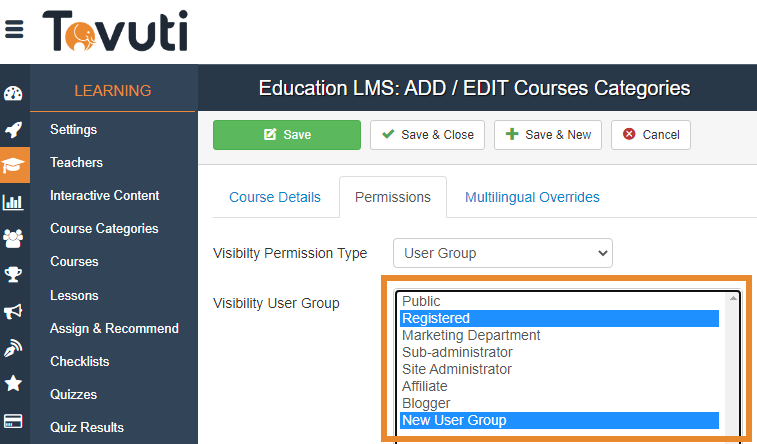Image resolution: width=757 pixels, height=444 pixels.
Task: Select Marketing Department in user group list
Action: [471, 335]
